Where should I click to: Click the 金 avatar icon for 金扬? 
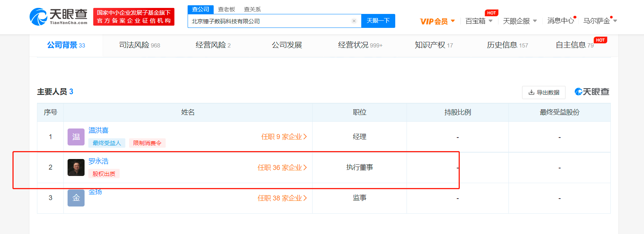[x=76, y=198]
